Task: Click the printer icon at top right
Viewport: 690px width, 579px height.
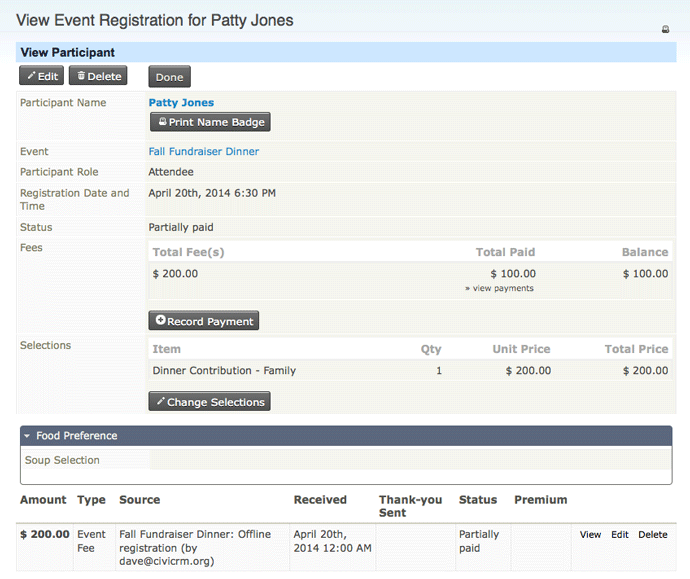Action: click(x=666, y=30)
